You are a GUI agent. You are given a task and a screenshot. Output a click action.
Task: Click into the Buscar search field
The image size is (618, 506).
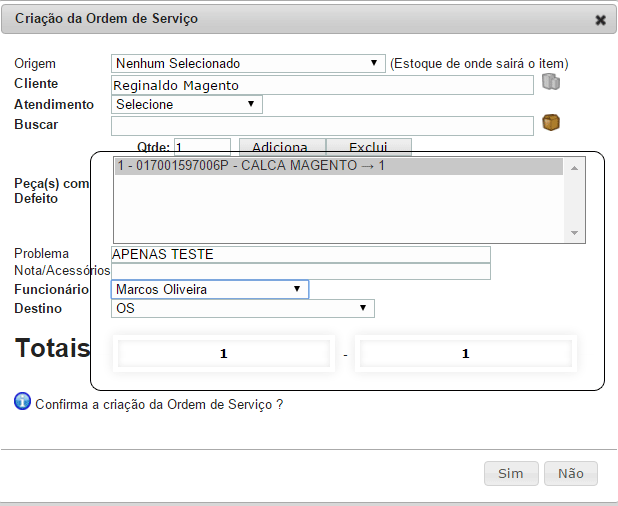coord(322,126)
